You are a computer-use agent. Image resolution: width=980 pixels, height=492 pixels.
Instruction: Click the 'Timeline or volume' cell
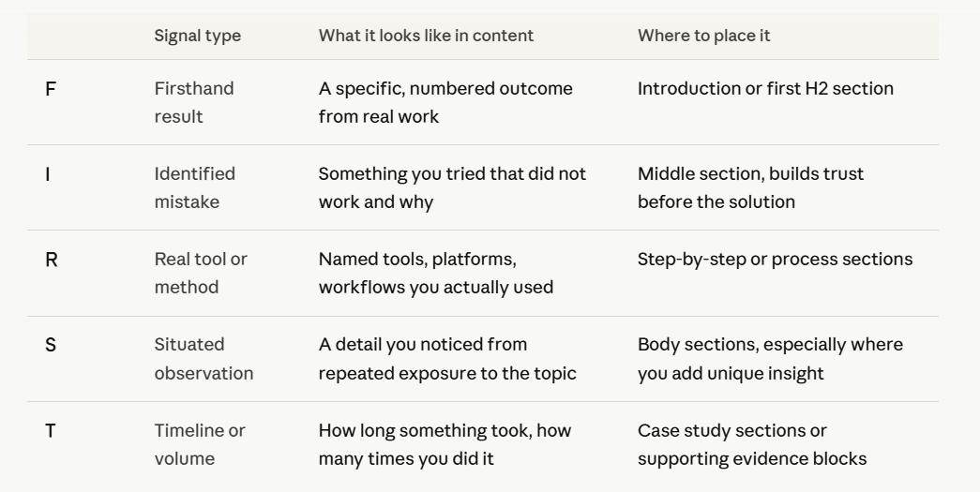200,444
